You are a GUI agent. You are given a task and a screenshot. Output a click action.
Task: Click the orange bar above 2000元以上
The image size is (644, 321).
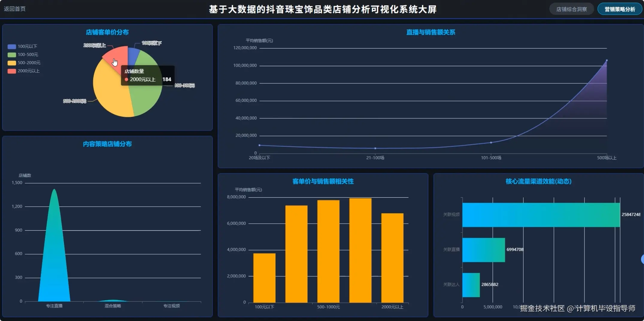pyautogui.click(x=392, y=258)
